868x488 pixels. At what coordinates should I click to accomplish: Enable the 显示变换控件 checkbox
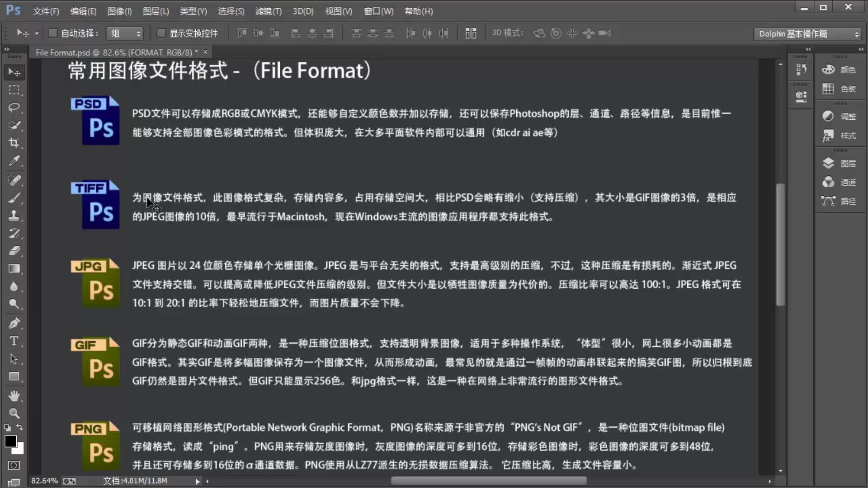click(x=161, y=33)
